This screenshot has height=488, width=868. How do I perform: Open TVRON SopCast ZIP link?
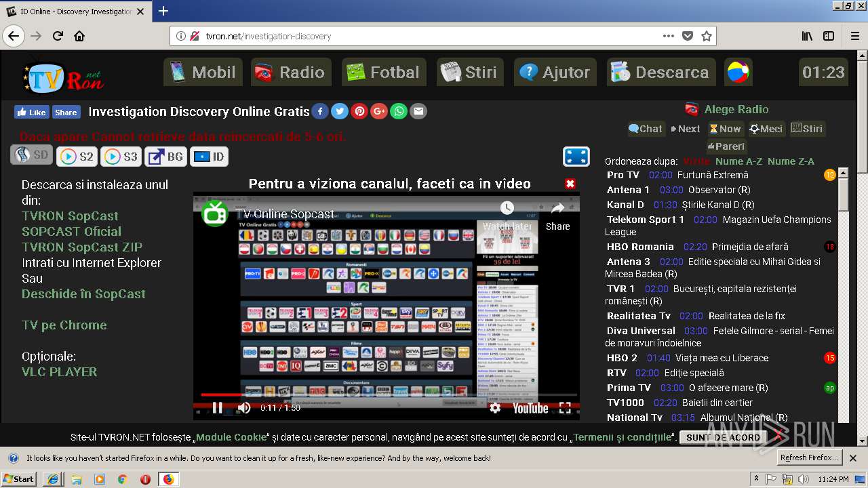[x=82, y=247]
